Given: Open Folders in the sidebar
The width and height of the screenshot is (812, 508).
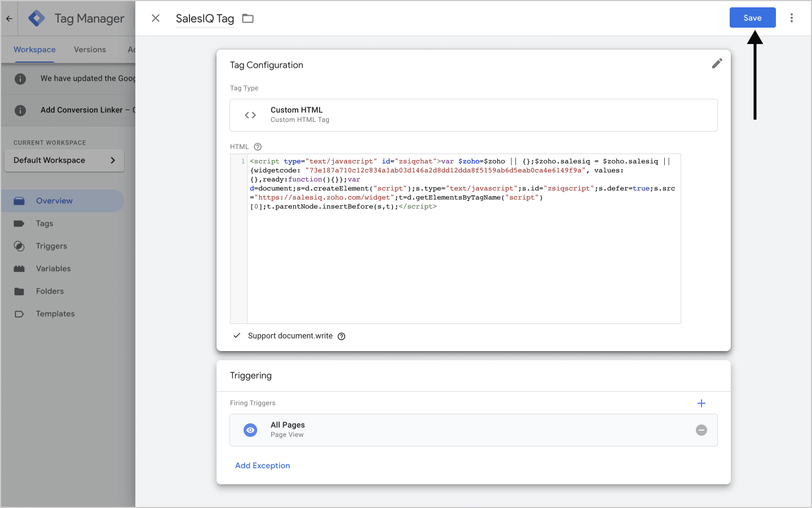Looking at the screenshot, I should (50, 291).
